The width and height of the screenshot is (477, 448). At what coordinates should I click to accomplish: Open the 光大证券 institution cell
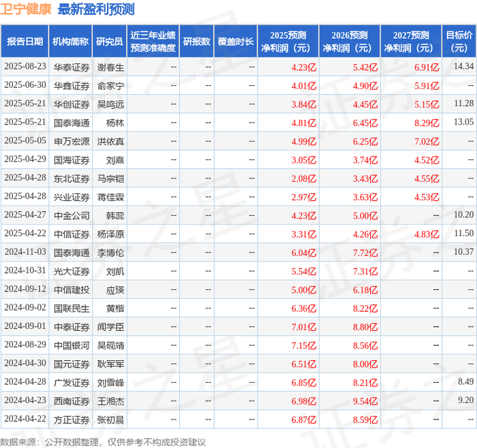click(72, 271)
